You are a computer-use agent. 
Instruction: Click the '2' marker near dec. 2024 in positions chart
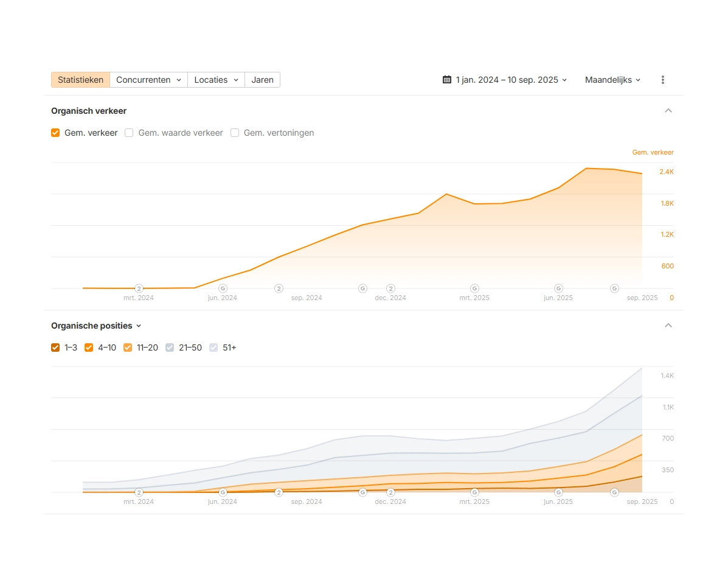[x=390, y=492]
